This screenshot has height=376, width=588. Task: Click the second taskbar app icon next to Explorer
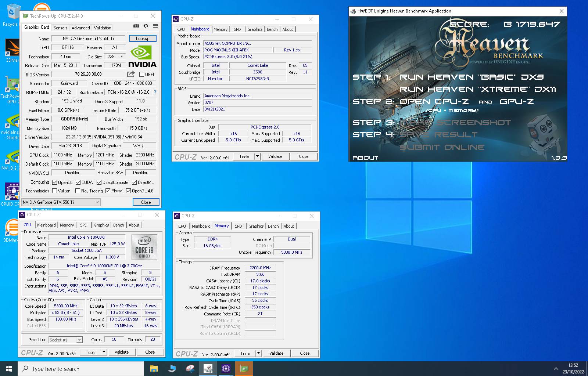(172, 369)
